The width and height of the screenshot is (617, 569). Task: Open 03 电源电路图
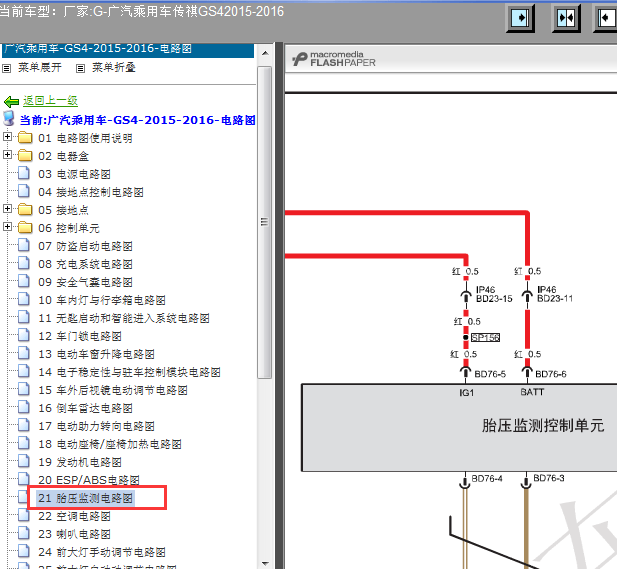[x=74, y=174]
